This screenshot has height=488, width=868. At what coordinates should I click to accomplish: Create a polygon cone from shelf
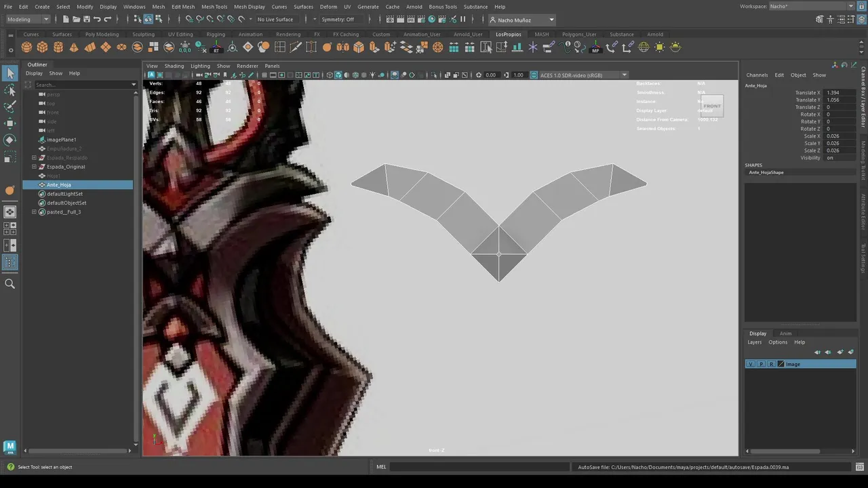coord(74,47)
